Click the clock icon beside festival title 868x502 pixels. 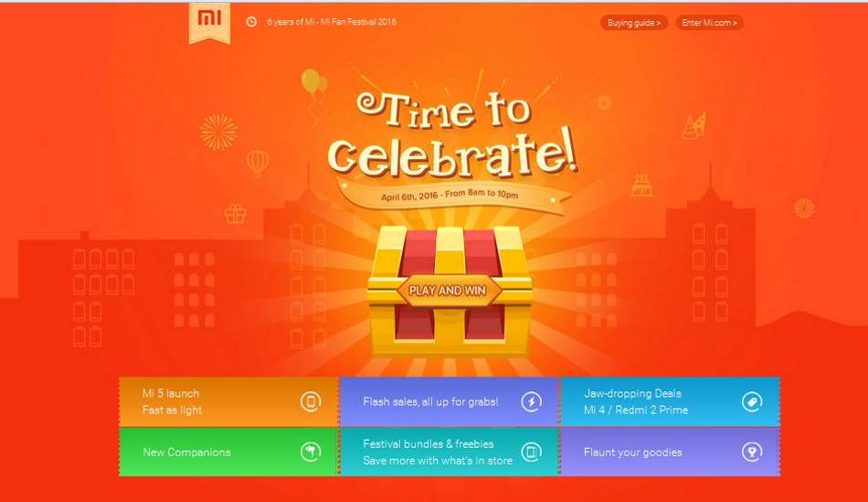click(251, 22)
